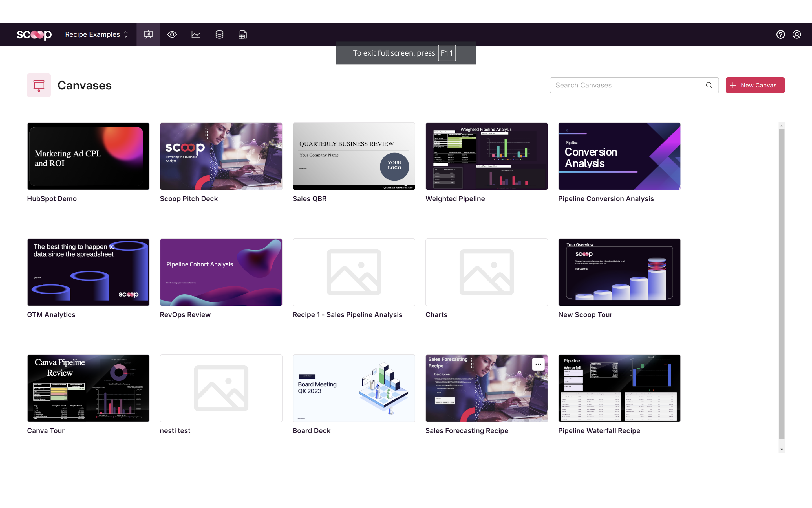The height and width of the screenshot is (508, 812).
Task: Open the help question mark icon
Action: click(780, 34)
